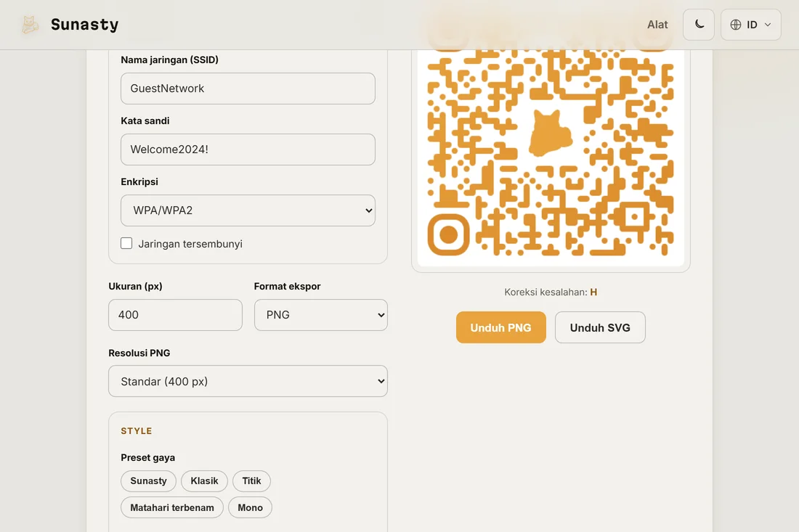Click the Sunasty brand name link
This screenshot has height=532, width=799.
84,25
